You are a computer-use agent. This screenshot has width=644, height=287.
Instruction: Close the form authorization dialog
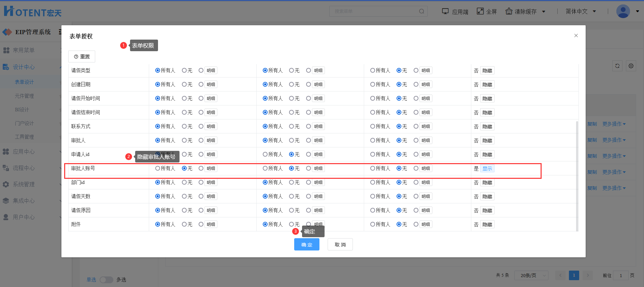576,35
